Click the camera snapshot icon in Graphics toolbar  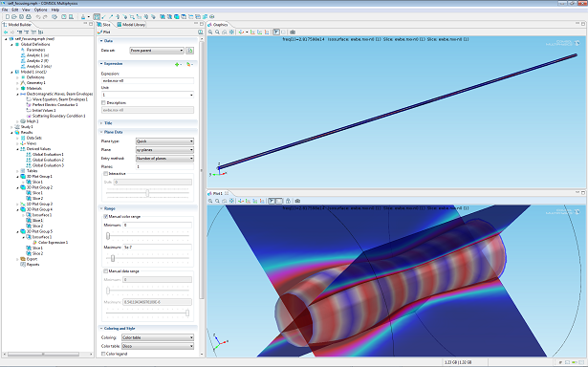pyautogui.click(x=293, y=32)
